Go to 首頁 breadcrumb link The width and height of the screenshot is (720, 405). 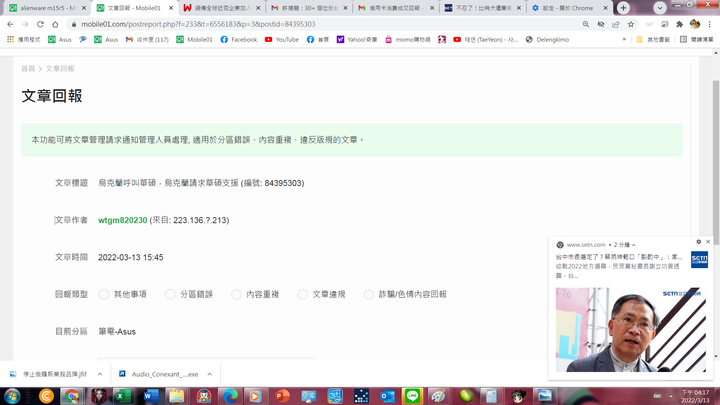click(28, 68)
